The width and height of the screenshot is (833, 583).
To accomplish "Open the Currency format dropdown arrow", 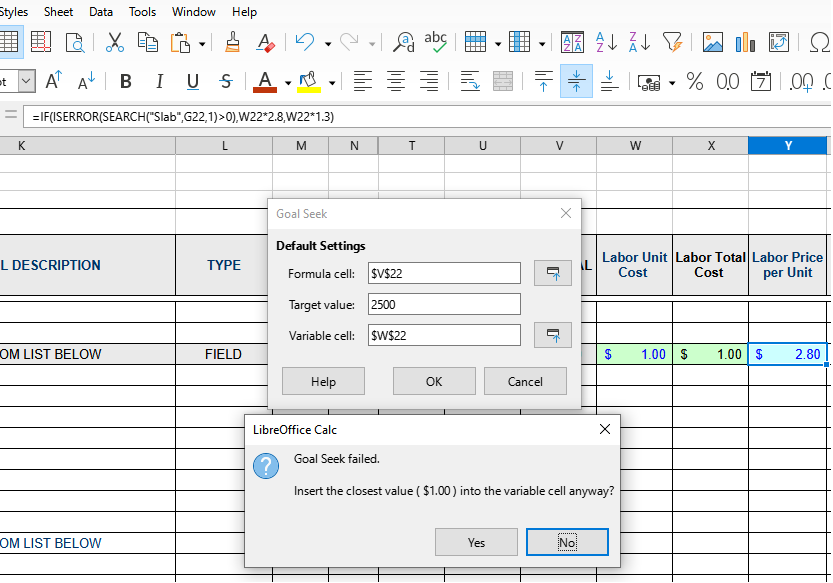I will [x=672, y=82].
